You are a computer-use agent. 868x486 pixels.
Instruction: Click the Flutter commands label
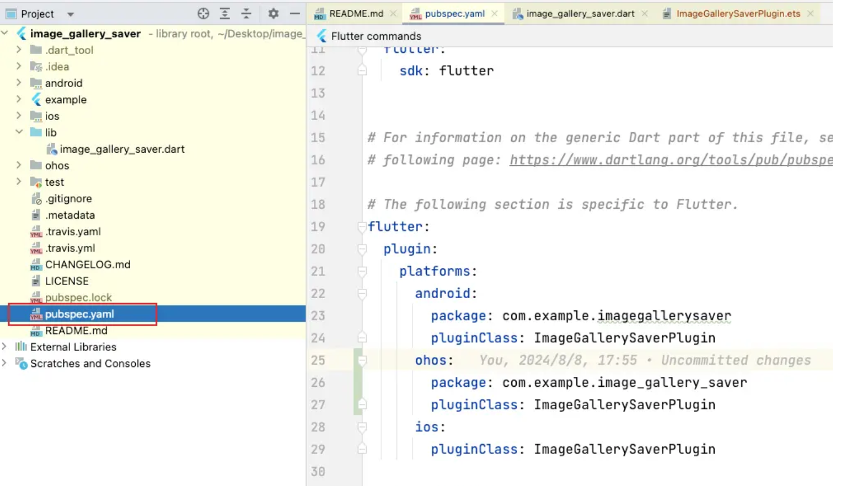point(376,36)
